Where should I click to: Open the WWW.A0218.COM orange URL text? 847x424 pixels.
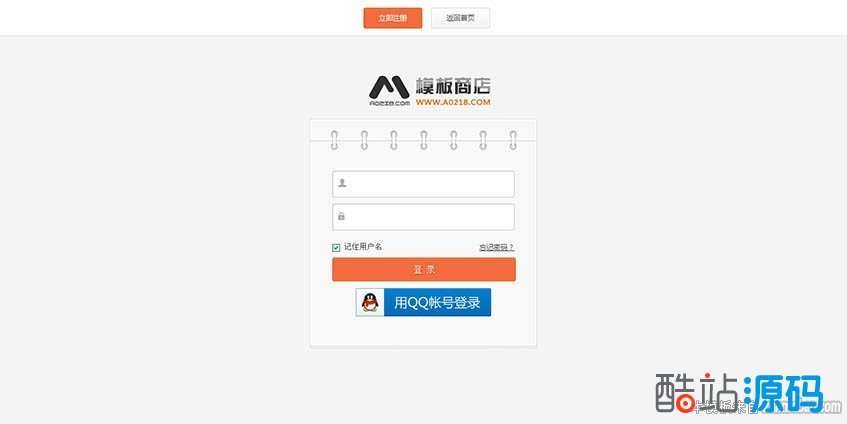pos(453,102)
